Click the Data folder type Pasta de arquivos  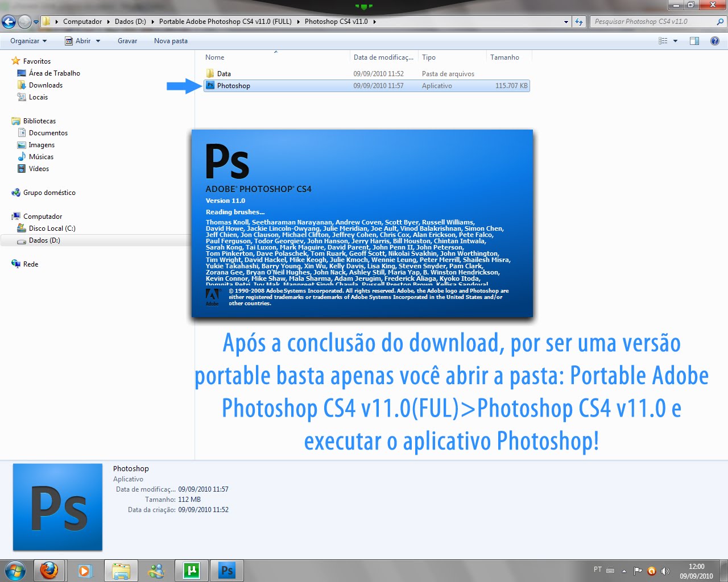(448, 74)
